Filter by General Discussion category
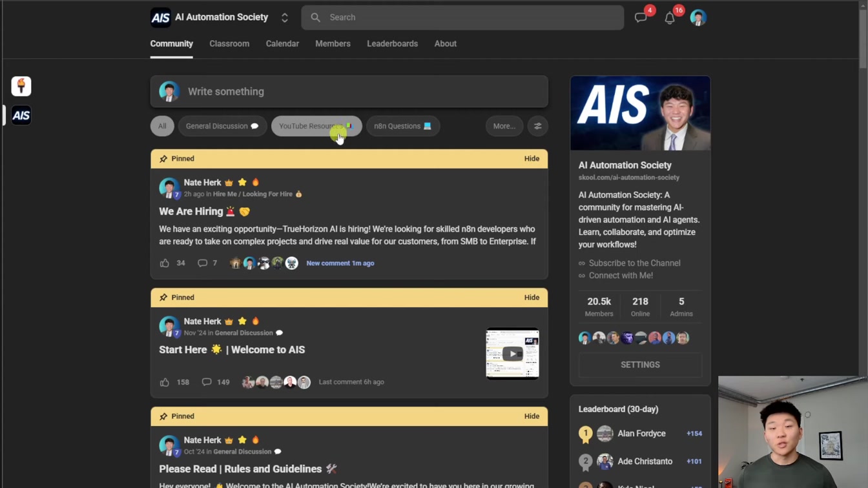868x488 pixels. (222, 126)
